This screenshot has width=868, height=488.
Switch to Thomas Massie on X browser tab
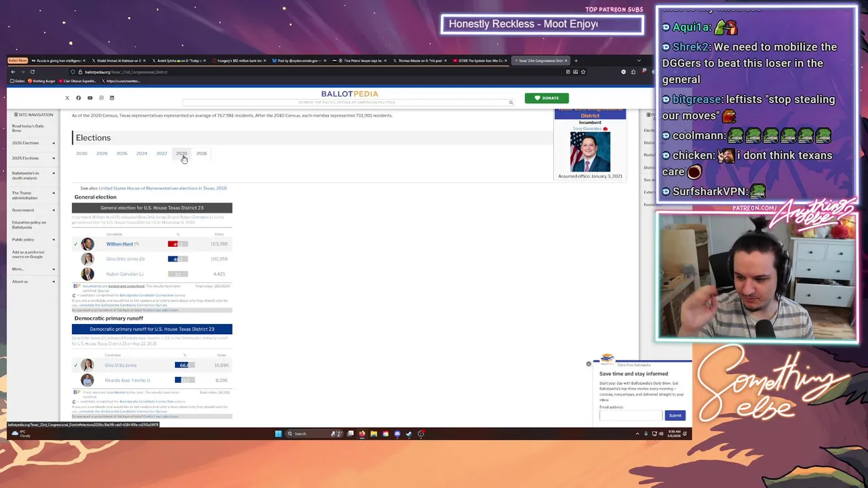point(420,60)
